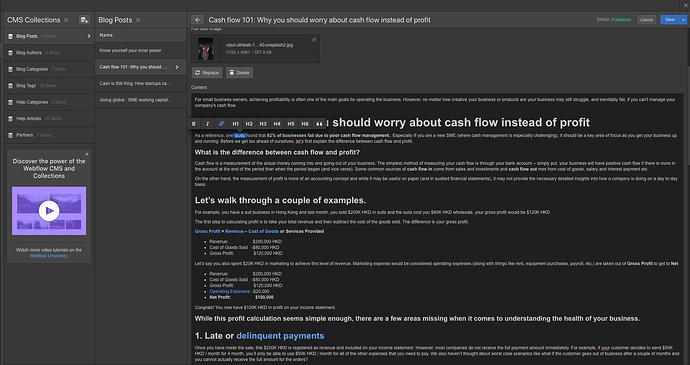Click the Published status label
Screen dimensions: 690x365
coord(621,20)
